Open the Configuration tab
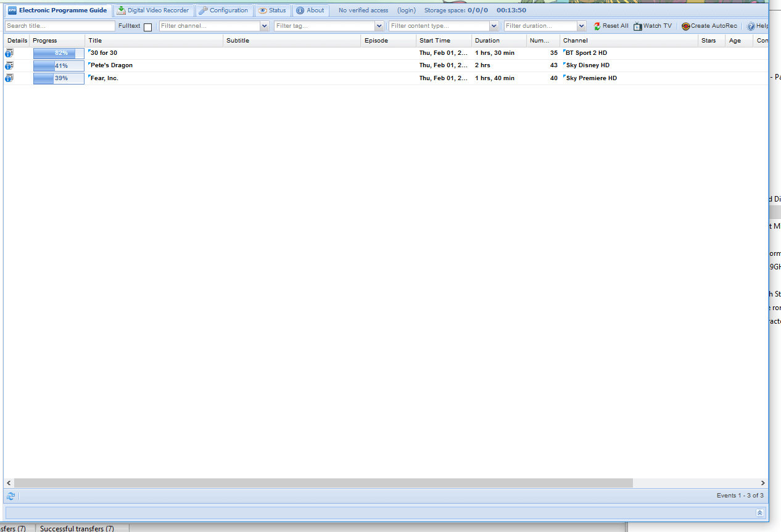This screenshot has width=781, height=532. [x=224, y=10]
